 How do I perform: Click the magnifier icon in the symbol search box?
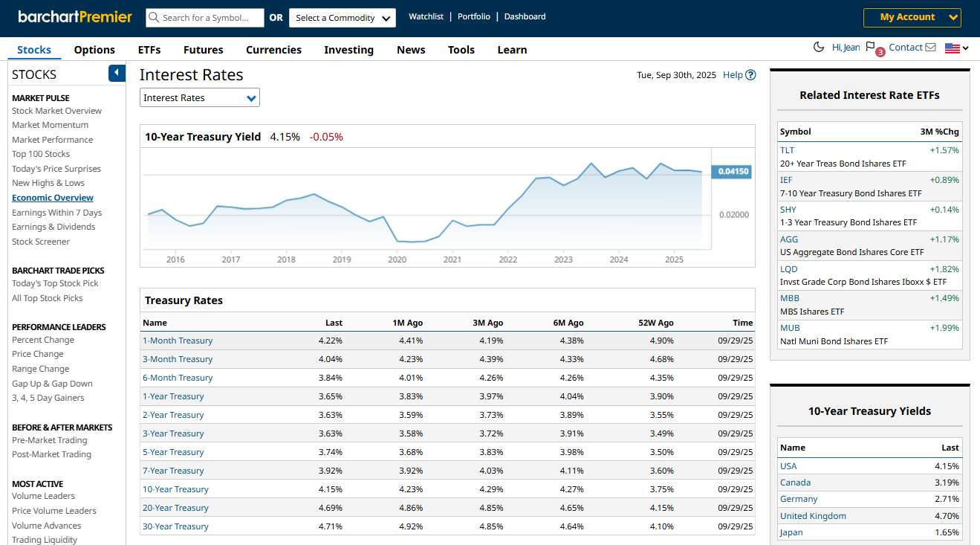(x=153, y=16)
